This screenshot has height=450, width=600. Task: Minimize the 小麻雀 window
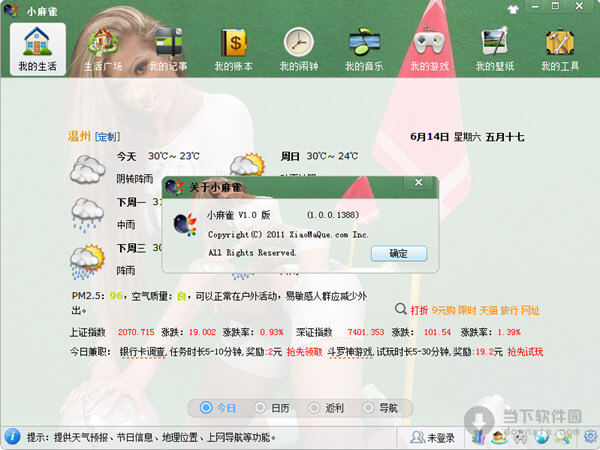535,7
